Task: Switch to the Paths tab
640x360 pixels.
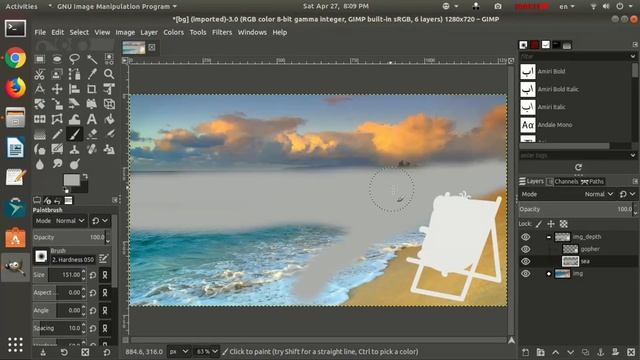Action: [592, 182]
